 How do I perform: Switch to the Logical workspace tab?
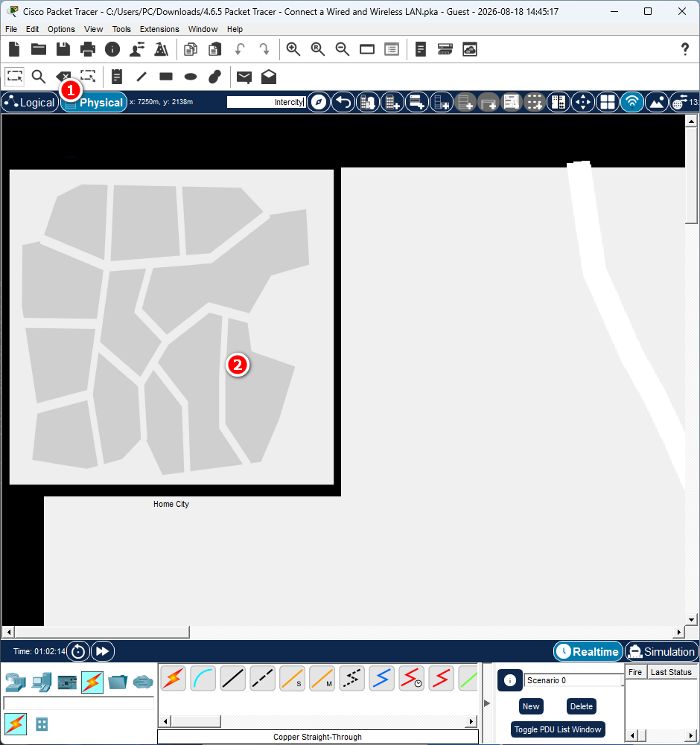pos(30,102)
